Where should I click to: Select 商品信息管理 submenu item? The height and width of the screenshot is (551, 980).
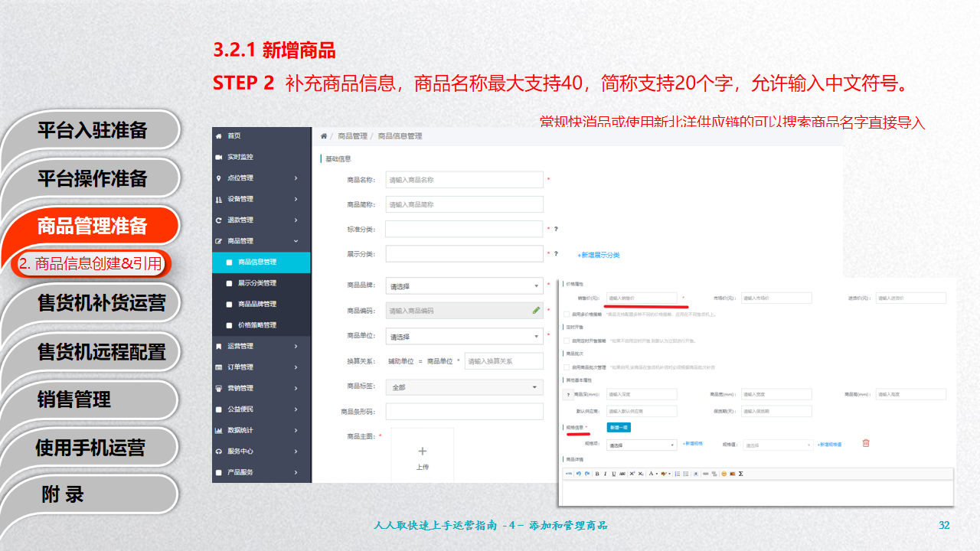point(262,262)
